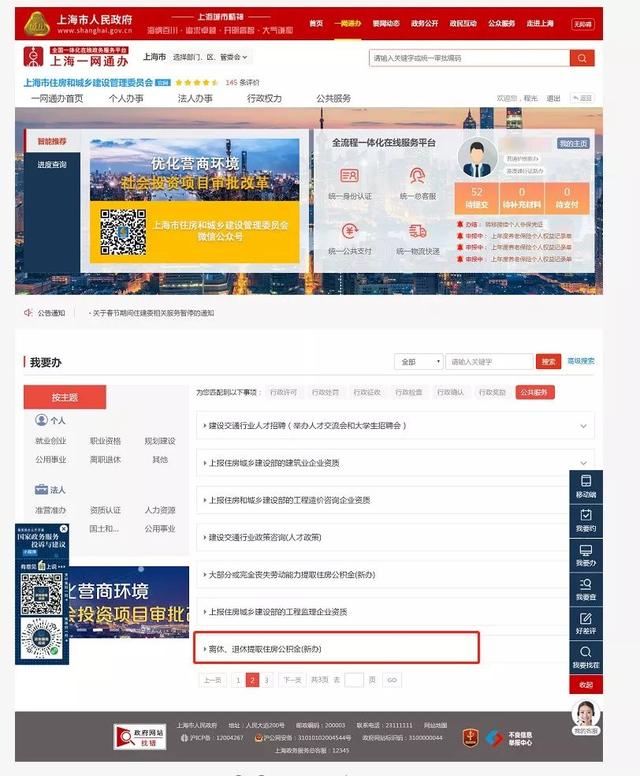The height and width of the screenshot is (776, 640).
Task: Switch to 公共服务 tab
Action: 333,98
